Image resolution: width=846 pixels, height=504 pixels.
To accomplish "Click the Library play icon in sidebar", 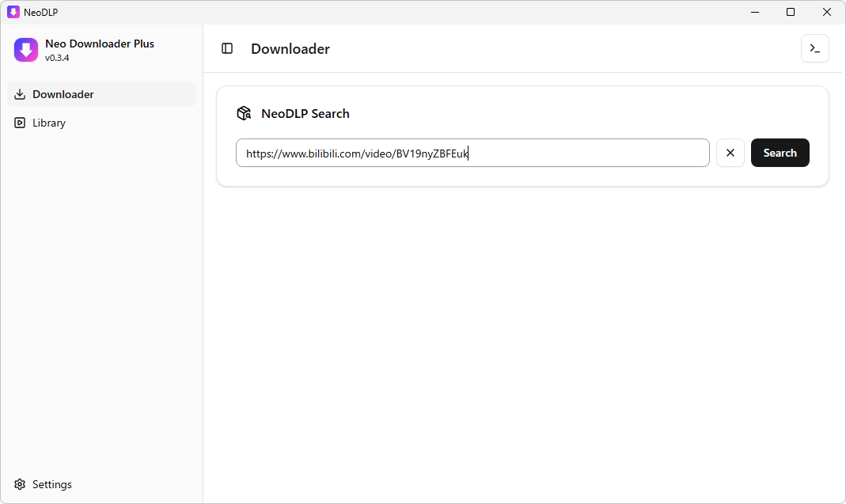I will pyautogui.click(x=21, y=123).
